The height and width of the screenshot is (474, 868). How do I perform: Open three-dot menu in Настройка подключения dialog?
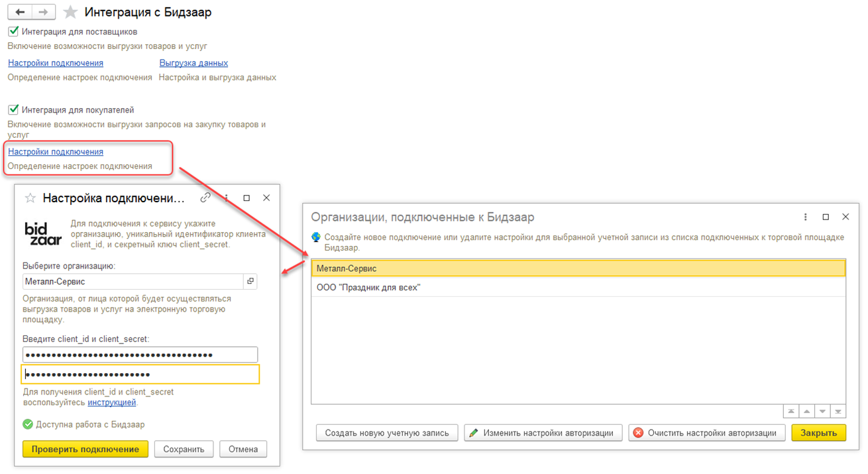(227, 198)
